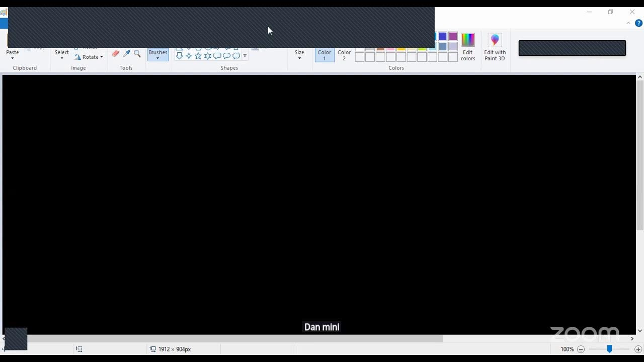Select the cloud callout shape

[236, 56]
